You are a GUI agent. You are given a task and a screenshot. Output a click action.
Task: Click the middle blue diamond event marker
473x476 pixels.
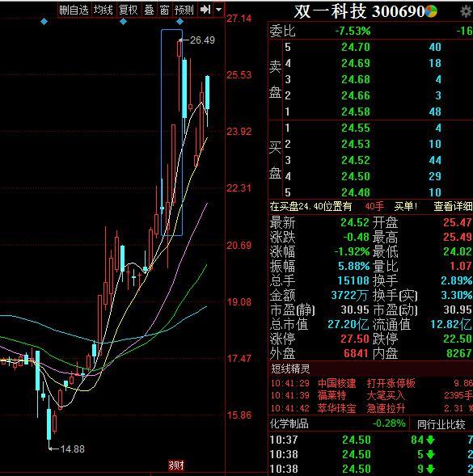(123, 22)
